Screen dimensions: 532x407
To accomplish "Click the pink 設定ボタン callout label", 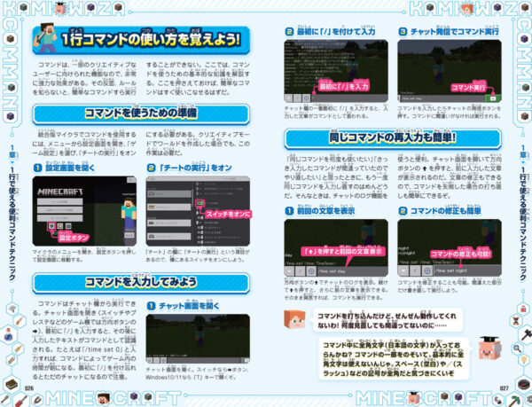I will (x=74, y=239).
